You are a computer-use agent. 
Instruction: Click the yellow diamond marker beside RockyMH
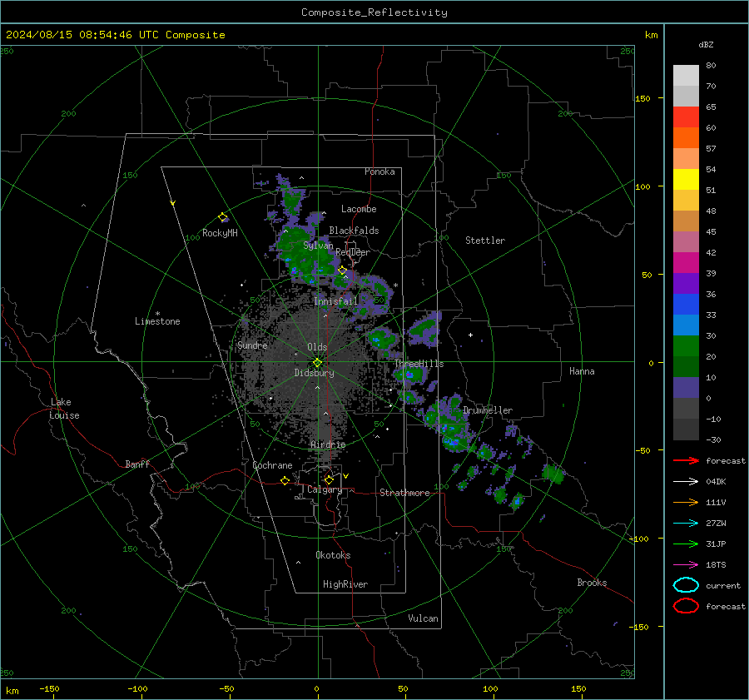coord(222,217)
